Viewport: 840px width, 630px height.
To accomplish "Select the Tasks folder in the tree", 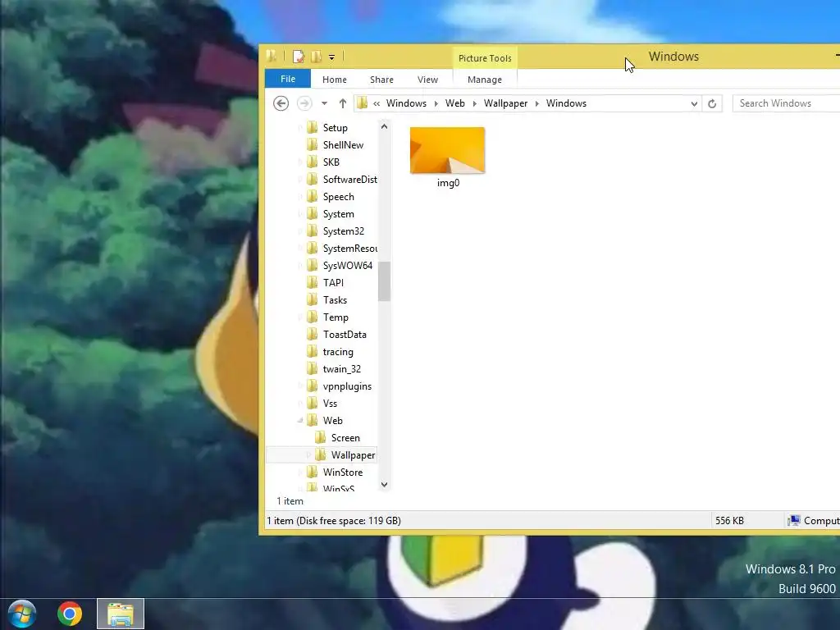I will tap(335, 300).
